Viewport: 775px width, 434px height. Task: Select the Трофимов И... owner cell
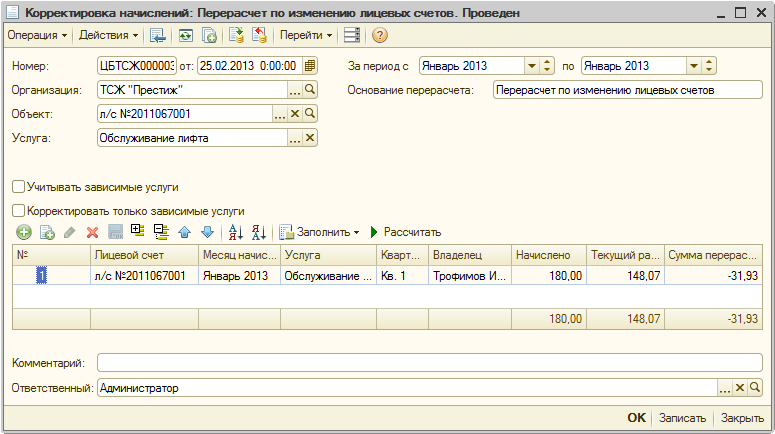click(470, 276)
